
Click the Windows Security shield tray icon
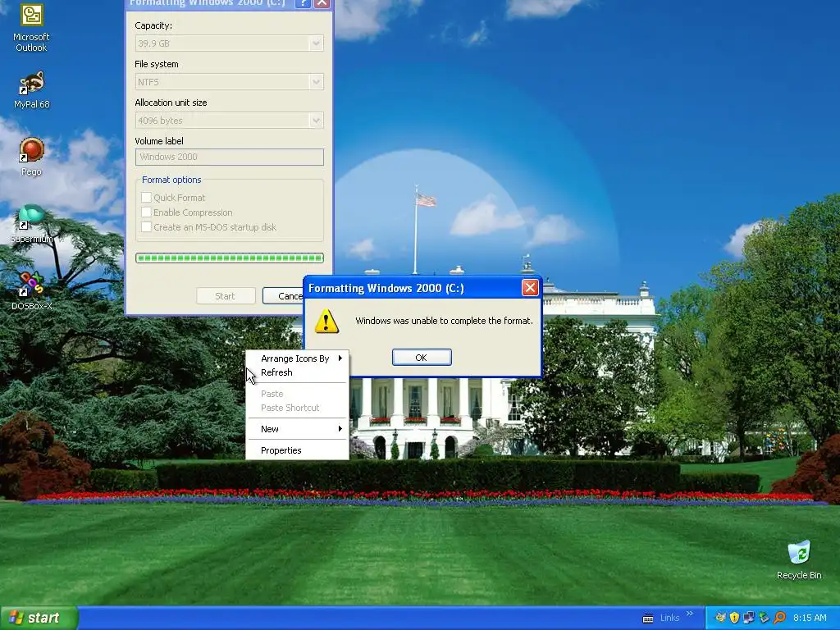pos(734,618)
